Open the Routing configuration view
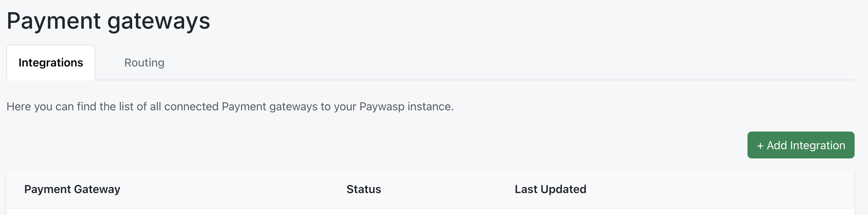868x215 pixels. (x=143, y=63)
